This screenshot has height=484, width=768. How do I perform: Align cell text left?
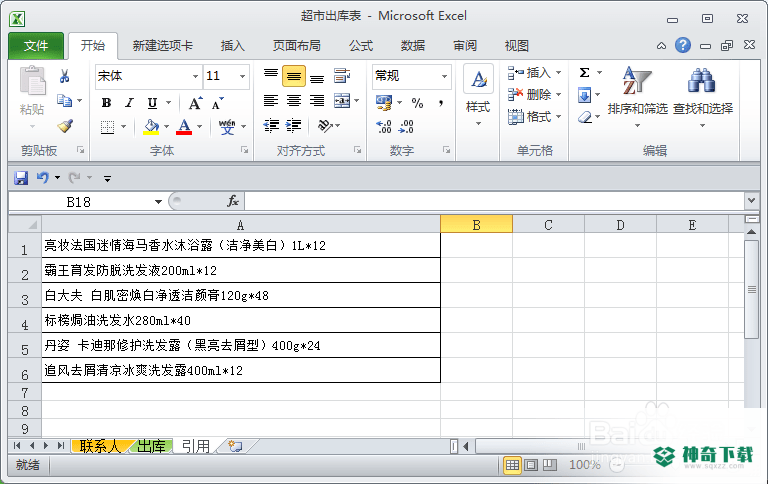(270, 101)
